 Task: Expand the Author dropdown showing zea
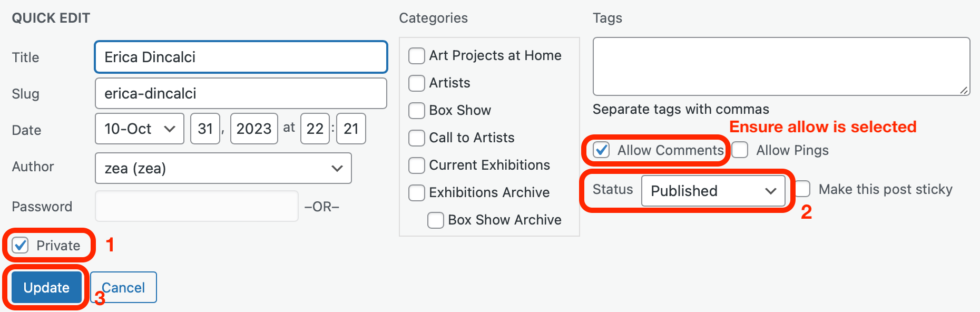coord(223,168)
